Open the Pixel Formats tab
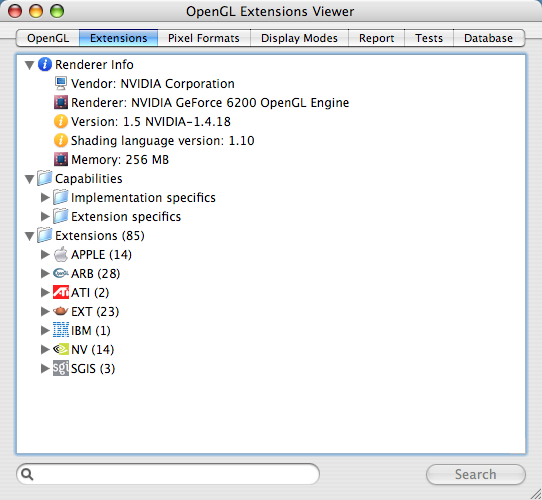Image resolution: width=542 pixels, height=500 pixels. coord(204,38)
